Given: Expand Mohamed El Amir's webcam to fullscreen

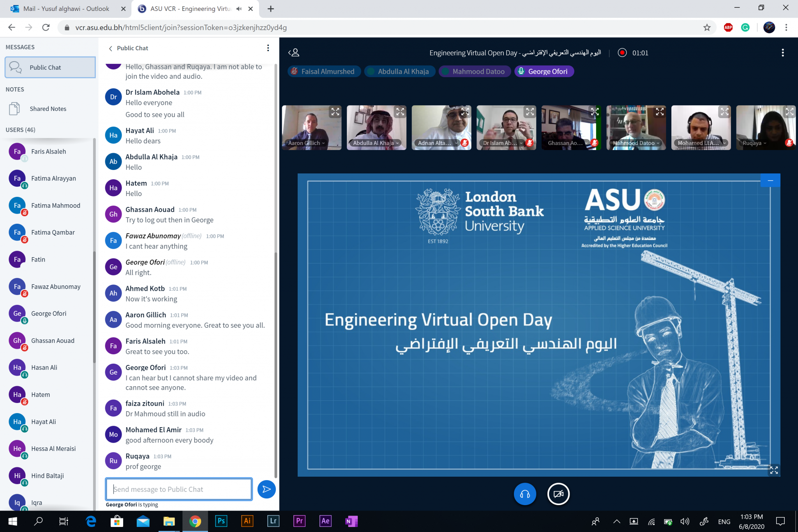Looking at the screenshot, I should tap(724, 112).
